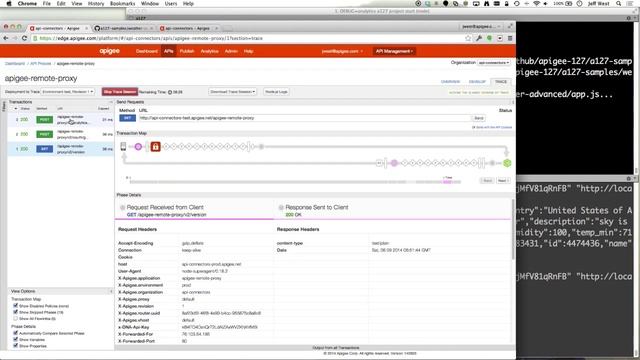Switch to the Overview tab
Viewport: 640px width, 360px height.
pos(450,82)
